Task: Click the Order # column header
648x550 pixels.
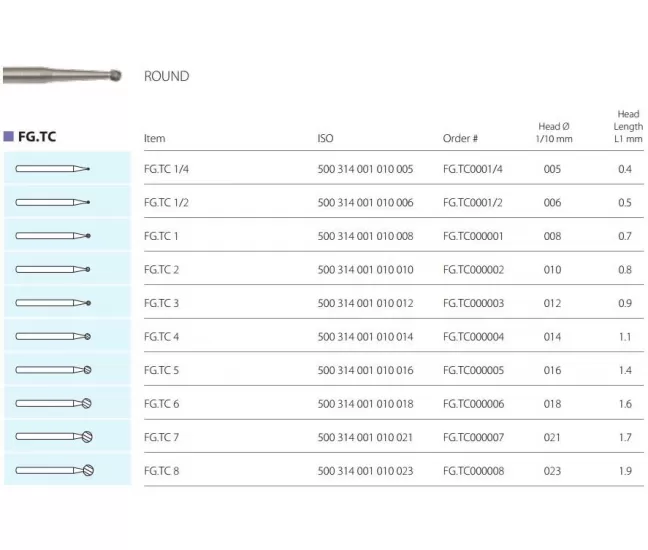Action: 460,138
